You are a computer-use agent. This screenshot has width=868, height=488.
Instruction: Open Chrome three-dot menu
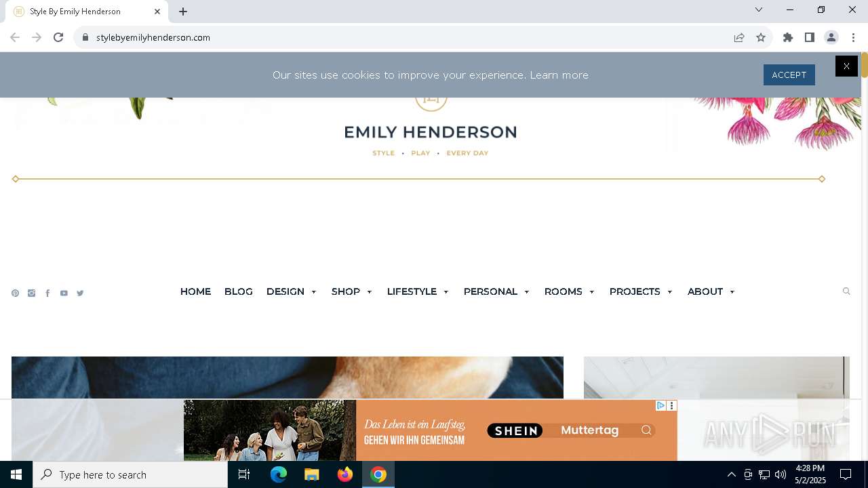853,37
